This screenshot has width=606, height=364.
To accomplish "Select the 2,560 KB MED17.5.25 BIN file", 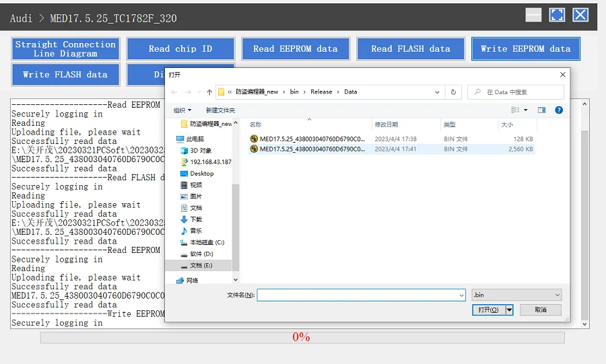I will (391, 149).
